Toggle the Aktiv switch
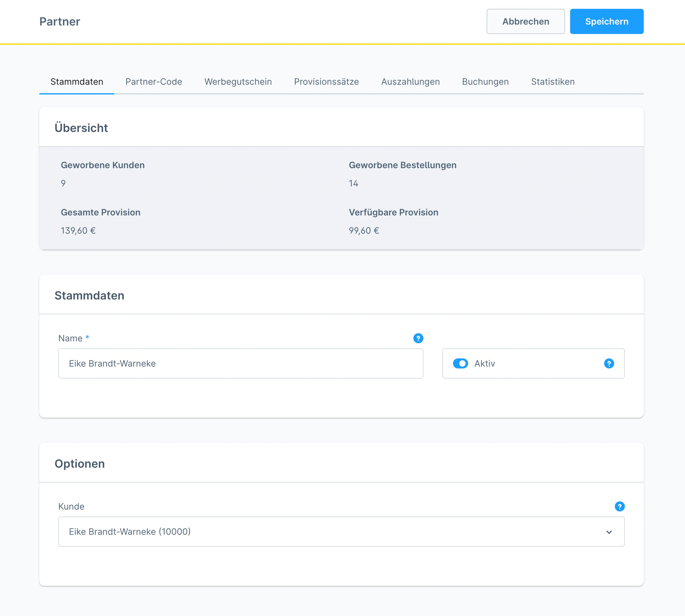The image size is (685, 616). (x=460, y=363)
